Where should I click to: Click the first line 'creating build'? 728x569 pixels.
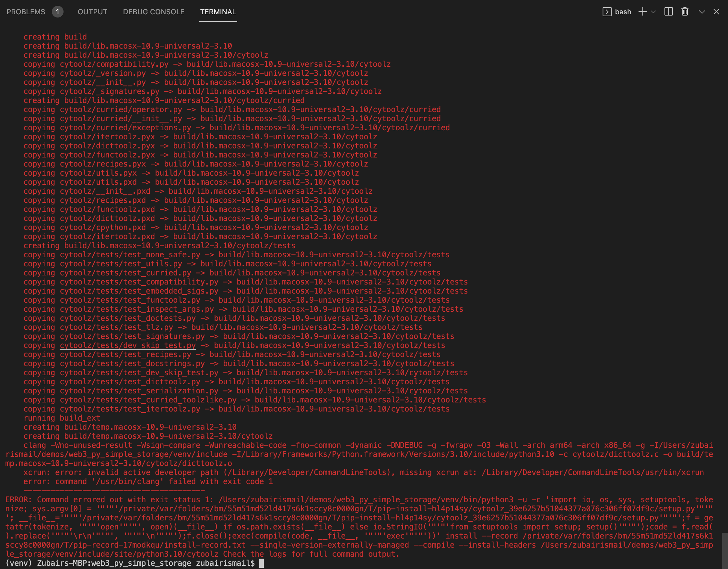click(x=55, y=37)
